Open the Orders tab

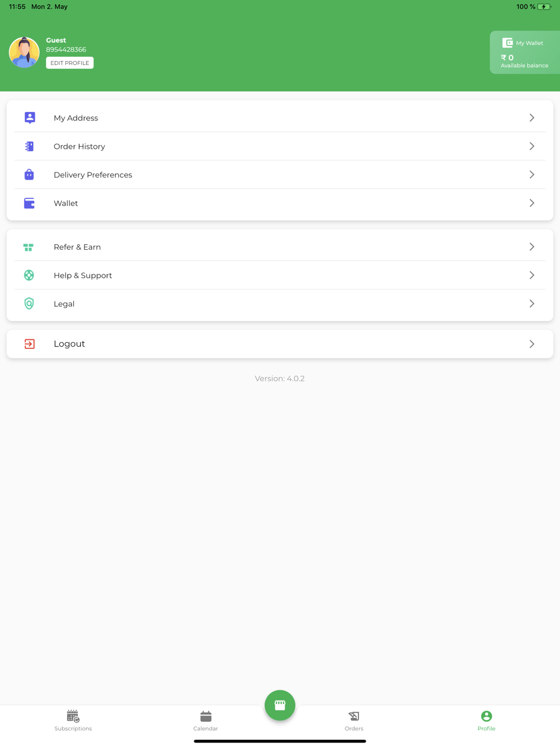pyautogui.click(x=354, y=720)
